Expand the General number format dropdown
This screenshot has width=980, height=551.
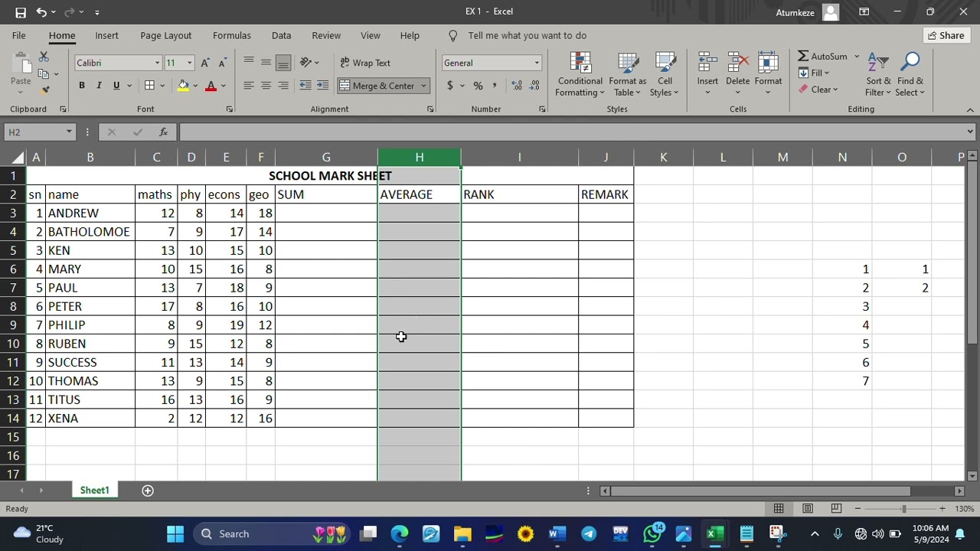coord(537,63)
